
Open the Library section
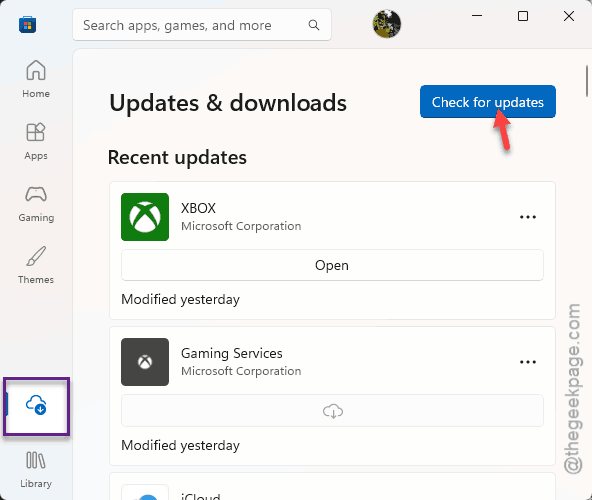coord(36,470)
